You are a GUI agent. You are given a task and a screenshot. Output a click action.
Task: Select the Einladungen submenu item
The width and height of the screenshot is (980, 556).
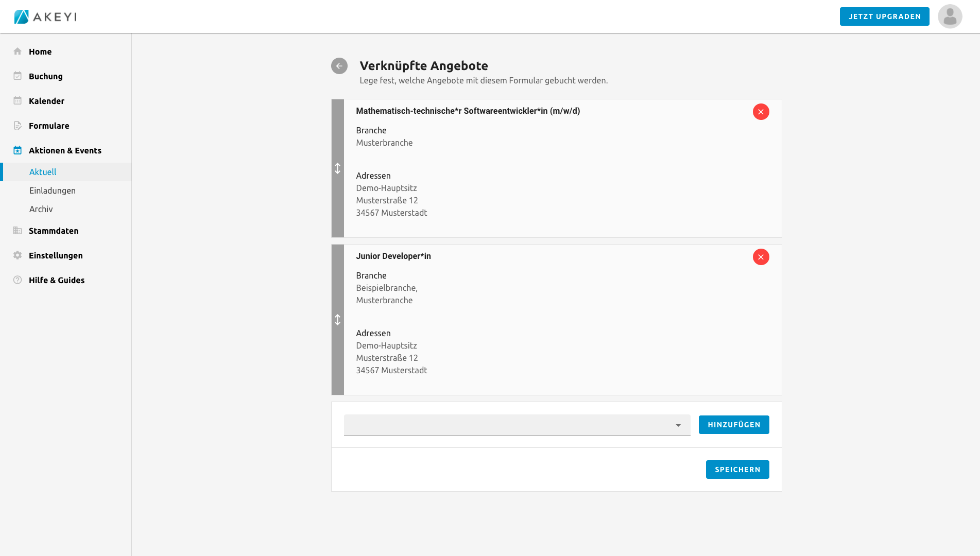pyautogui.click(x=53, y=190)
